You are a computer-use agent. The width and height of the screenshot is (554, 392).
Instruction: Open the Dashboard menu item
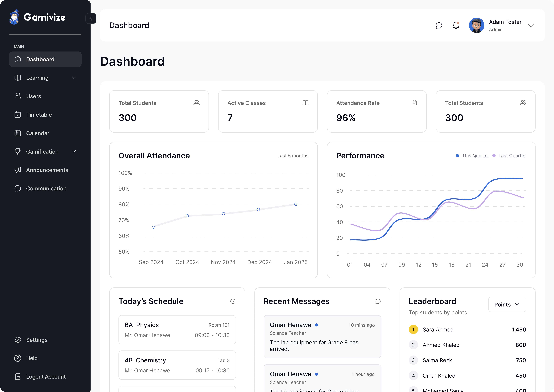pos(45,59)
